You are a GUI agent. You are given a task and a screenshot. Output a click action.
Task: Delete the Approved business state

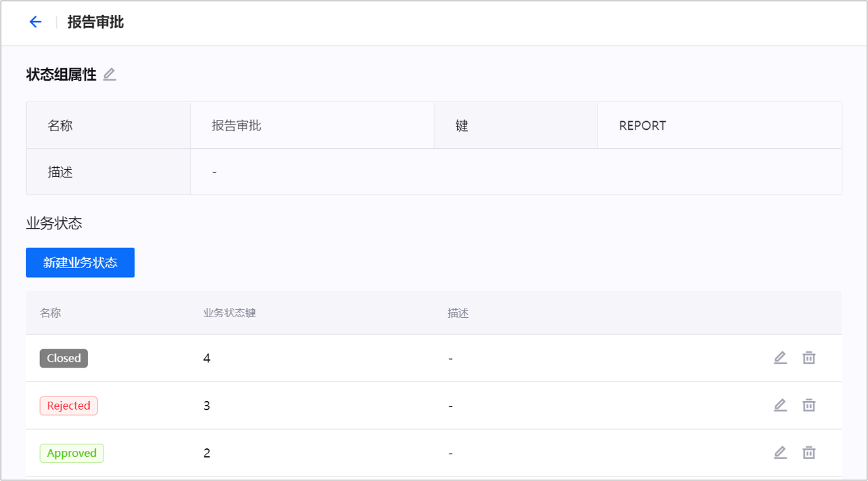pyautogui.click(x=809, y=453)
